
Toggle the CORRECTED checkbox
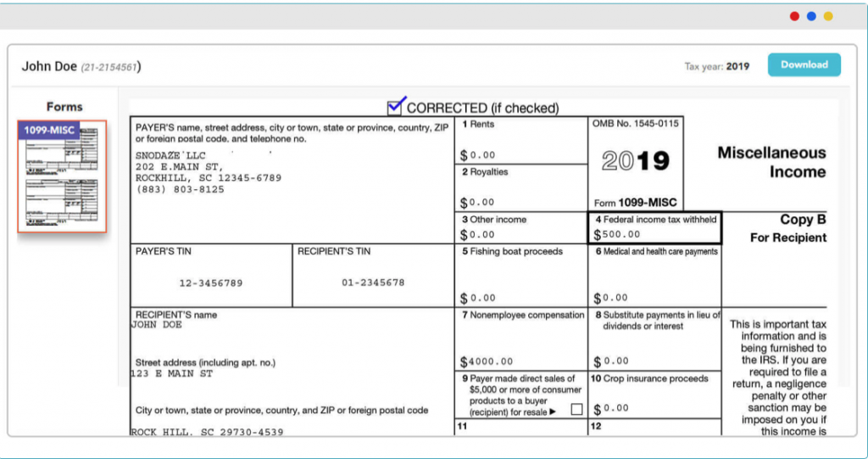point(394,107)
